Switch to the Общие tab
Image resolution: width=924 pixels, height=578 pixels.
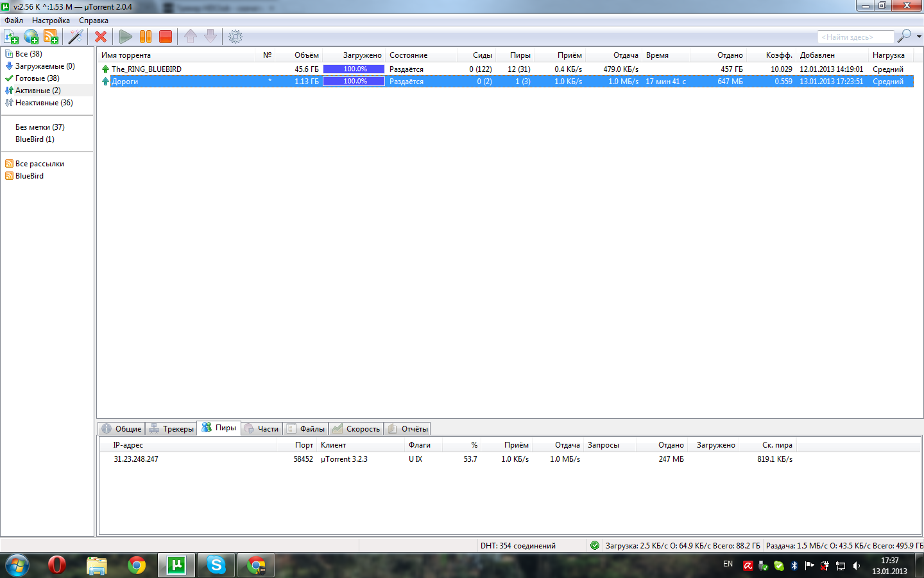(x=121, y=429)
